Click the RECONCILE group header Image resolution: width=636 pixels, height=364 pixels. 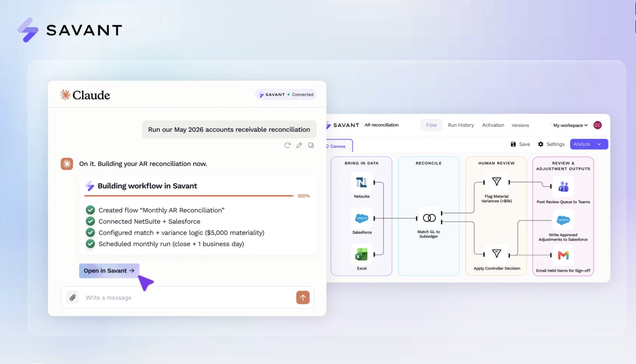pos(429,163)
